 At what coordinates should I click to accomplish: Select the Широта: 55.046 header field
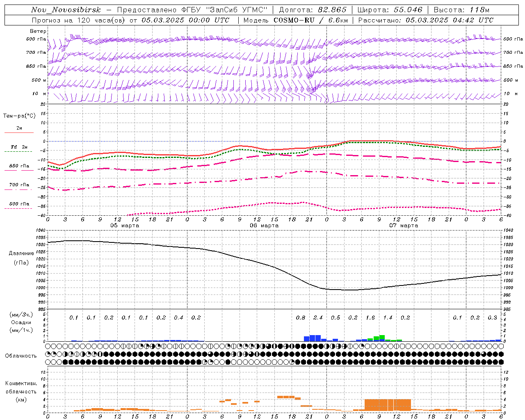[x=390, y=10]
